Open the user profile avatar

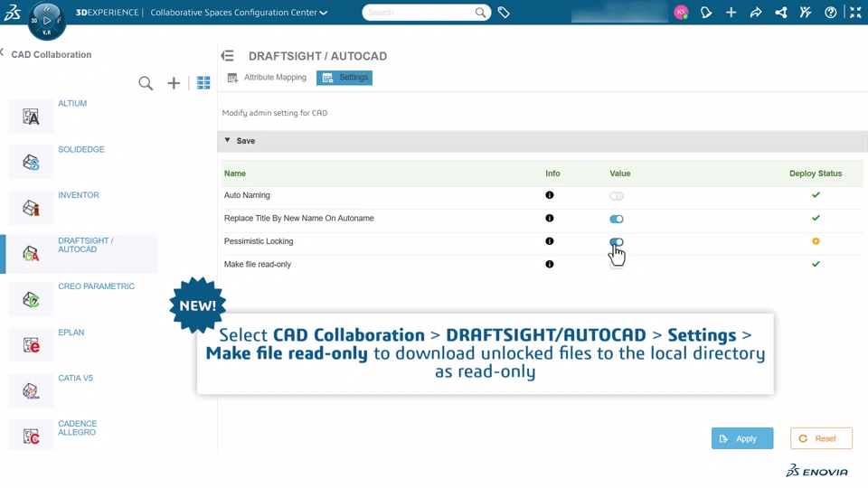click(682, 12)
